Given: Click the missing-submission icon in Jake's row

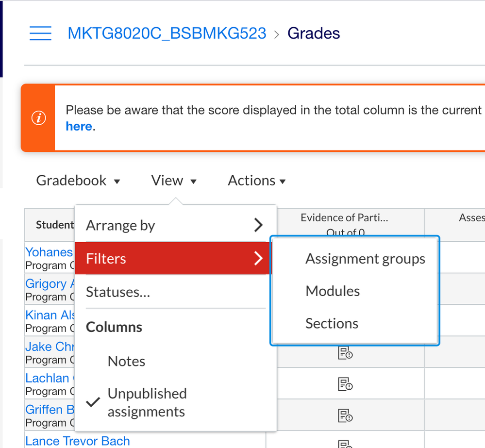Looking at the screenshot, I should [x=345, y=353].
